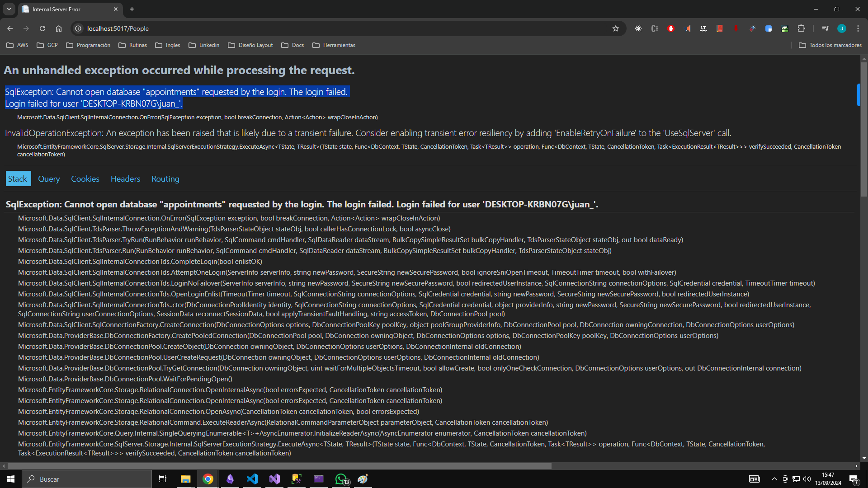Open the AdBlock extension

[671, 28]
